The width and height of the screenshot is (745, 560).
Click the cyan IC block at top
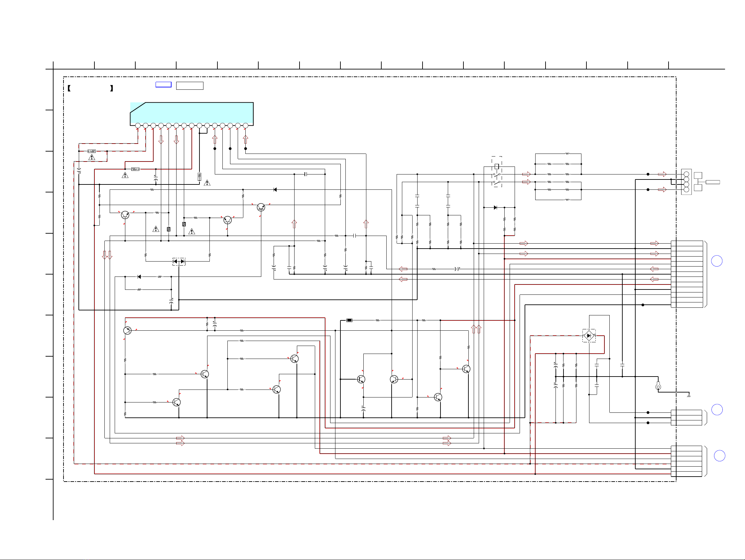191,114
